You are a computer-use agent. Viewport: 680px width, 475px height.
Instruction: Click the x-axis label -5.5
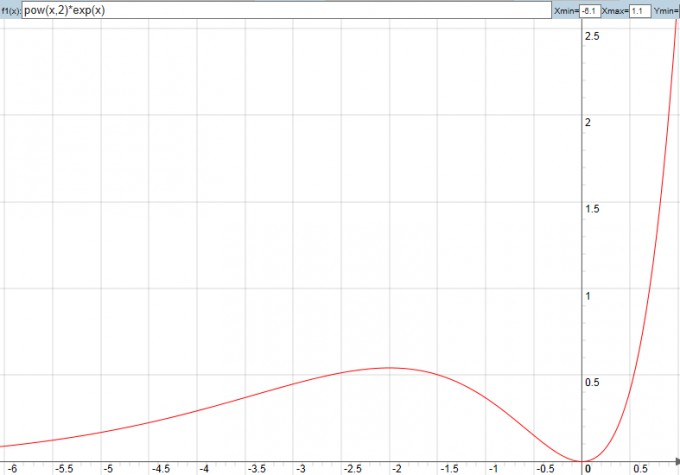coord(64,469)
